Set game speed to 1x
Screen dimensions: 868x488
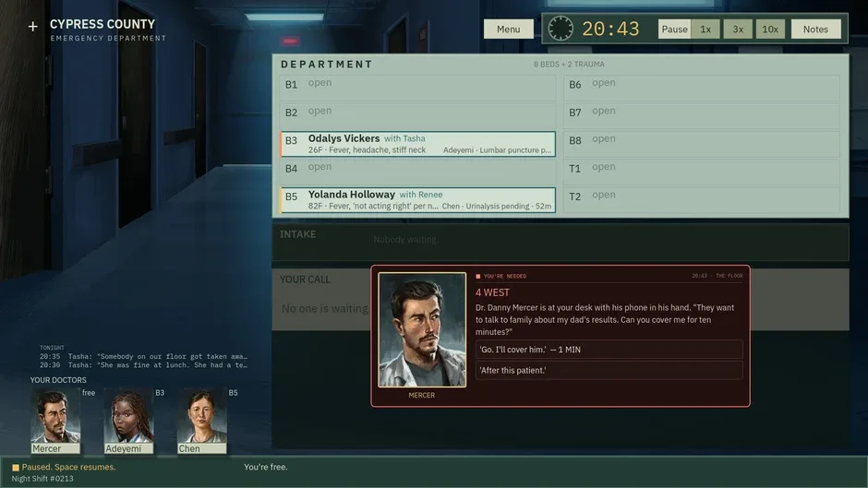pyautogui.click(x=705, y=30)
